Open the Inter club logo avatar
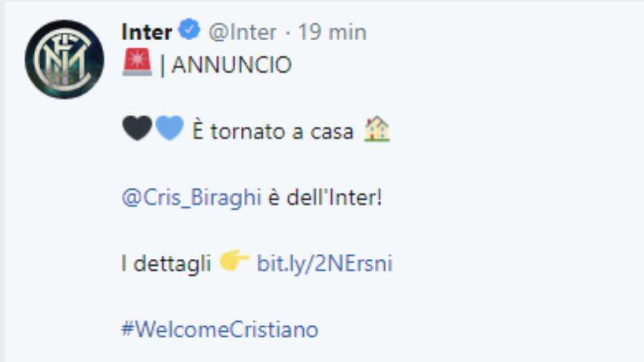644x362 pixels. click(65, 60)
